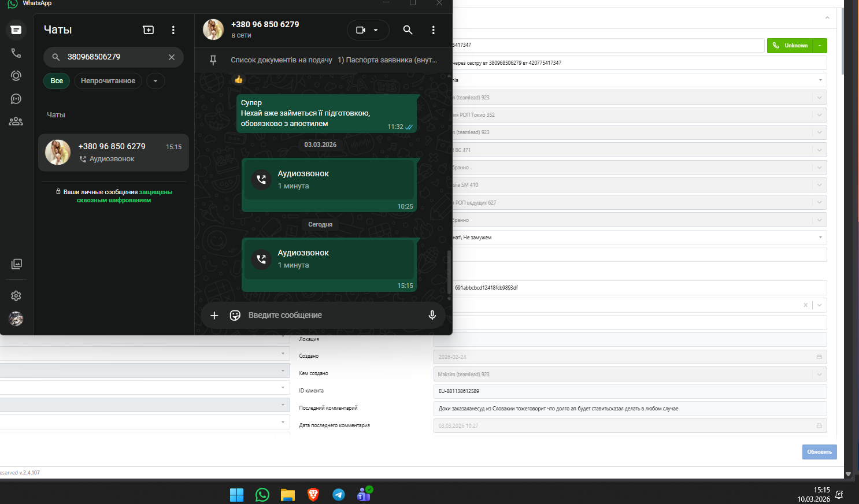Expand the 'РОП ведущих 627' dropdown

point(819,203)
